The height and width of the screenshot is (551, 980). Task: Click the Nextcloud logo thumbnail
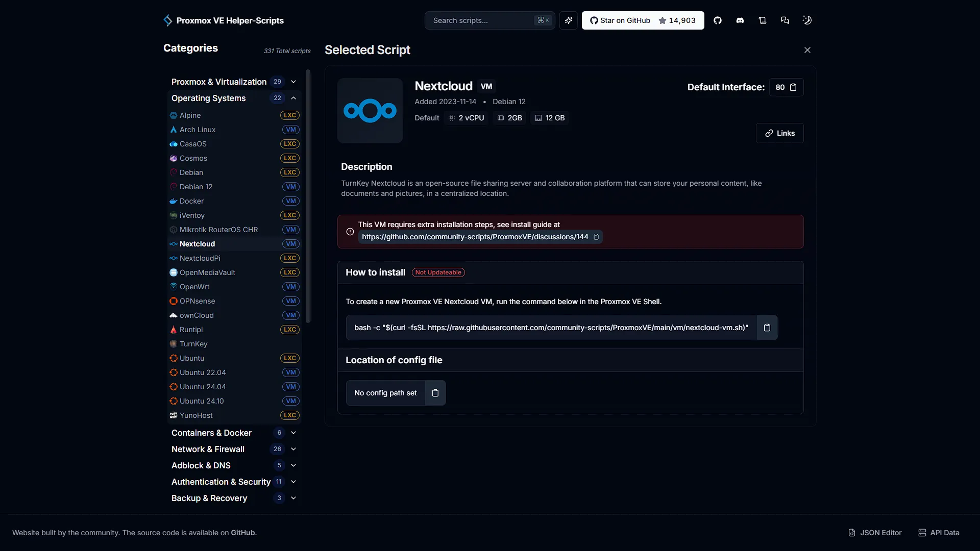pyautogui.click(x=370, y=111)
